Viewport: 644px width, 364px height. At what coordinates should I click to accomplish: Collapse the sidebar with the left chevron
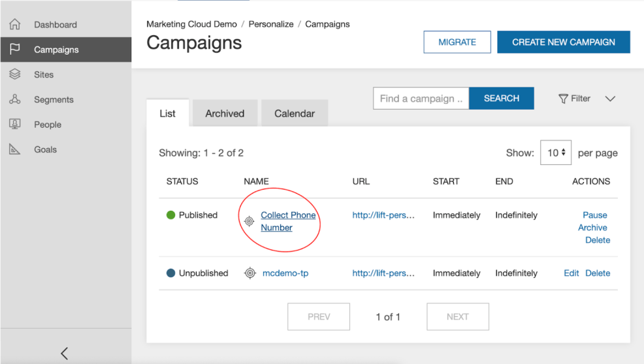tap(64, 353)
